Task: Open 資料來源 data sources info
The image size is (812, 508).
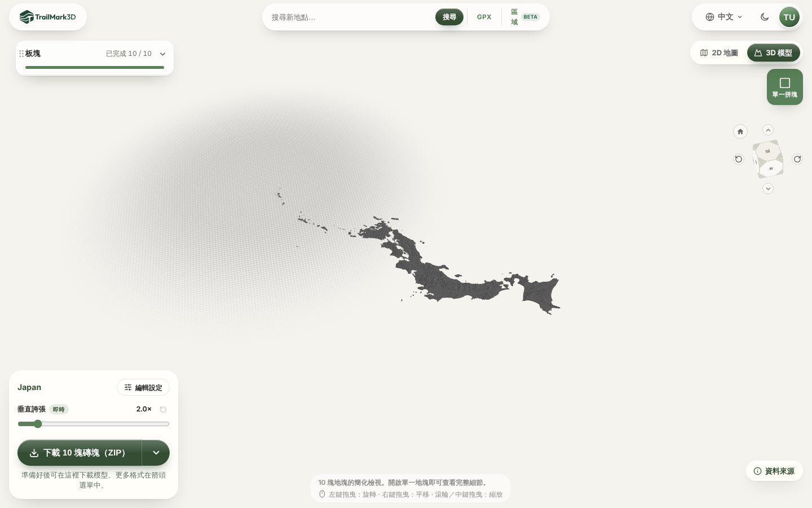Action: click(x=774, y=471)
